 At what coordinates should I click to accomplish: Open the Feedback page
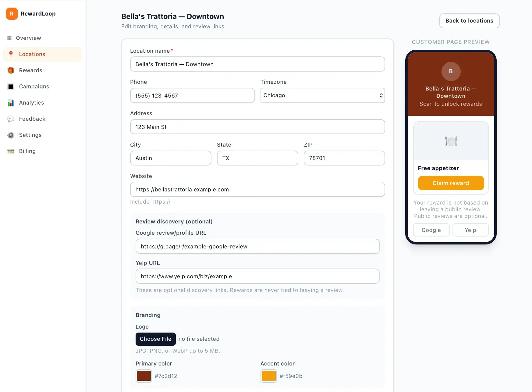click(42, 119)
